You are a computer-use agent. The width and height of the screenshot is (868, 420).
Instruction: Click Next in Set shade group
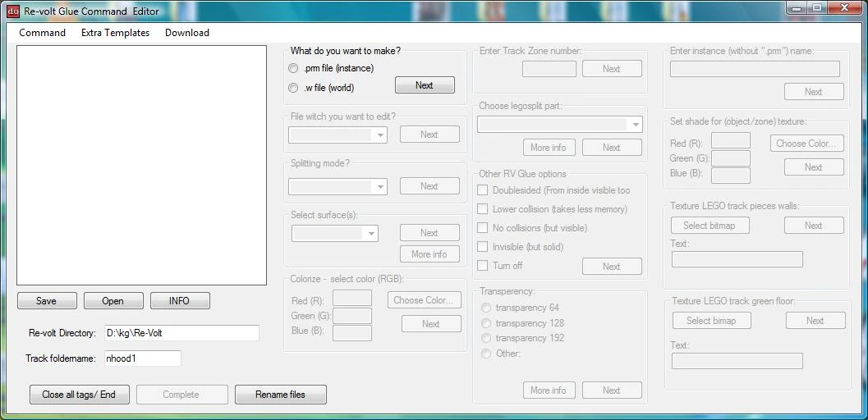click(815, 167)
